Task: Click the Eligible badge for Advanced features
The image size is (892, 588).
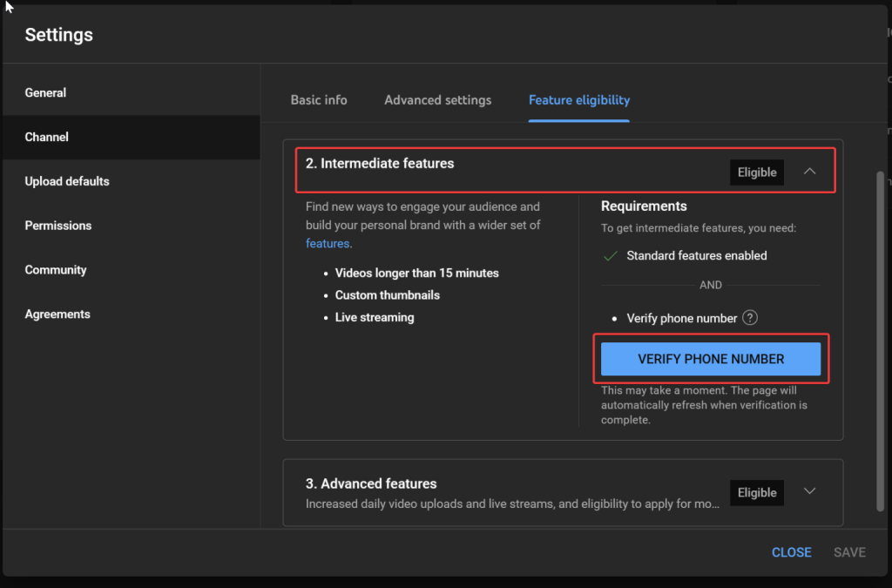Action: coord(756,492)
